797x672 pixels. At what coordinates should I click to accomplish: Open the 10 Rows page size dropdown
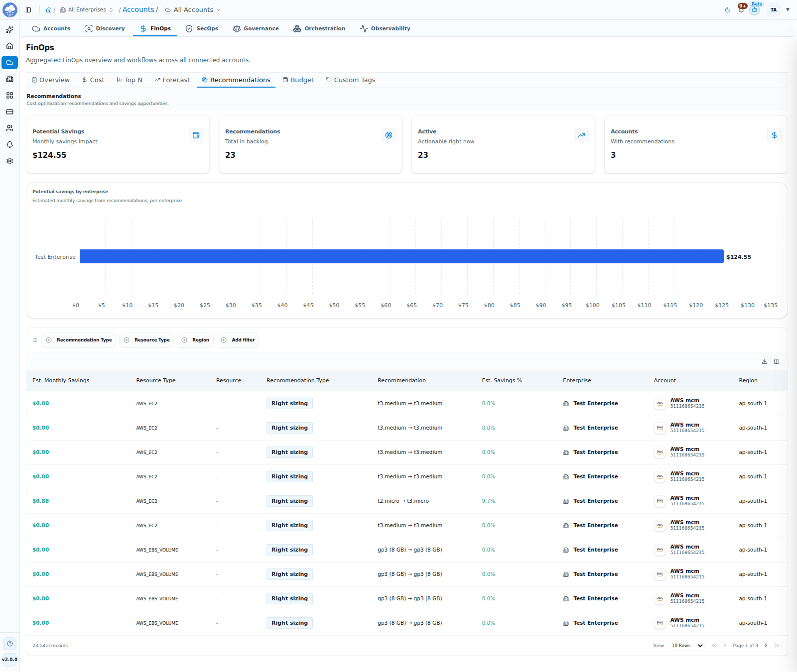[686, 646]
